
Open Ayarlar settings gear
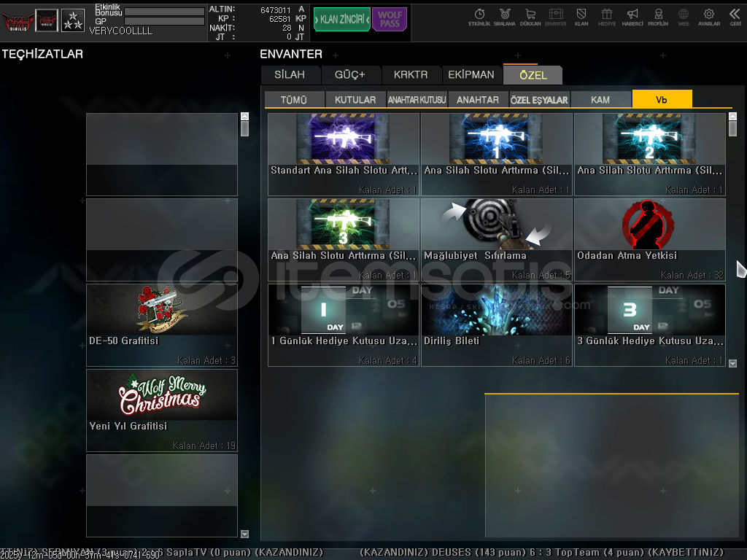(708, 17)
